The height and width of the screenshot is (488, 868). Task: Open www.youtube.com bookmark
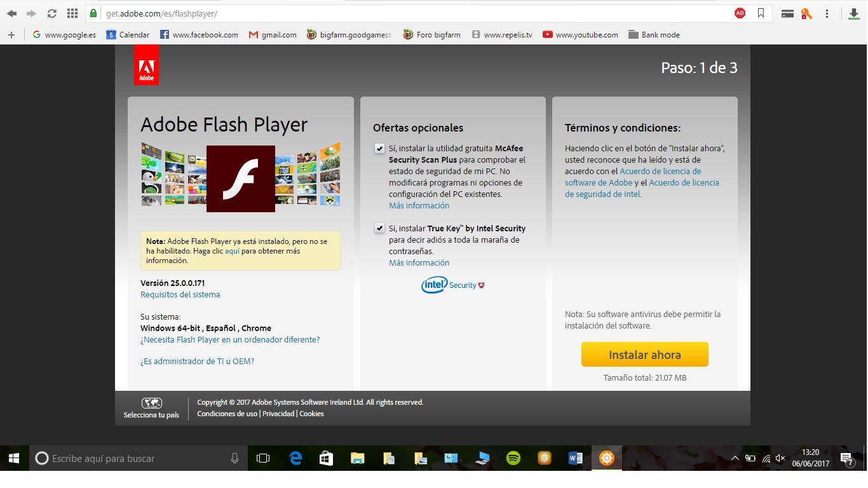[580, 35]
